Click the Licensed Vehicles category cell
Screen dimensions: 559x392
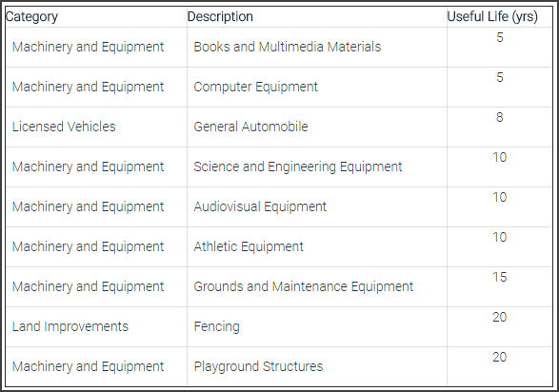coord(64,127)
